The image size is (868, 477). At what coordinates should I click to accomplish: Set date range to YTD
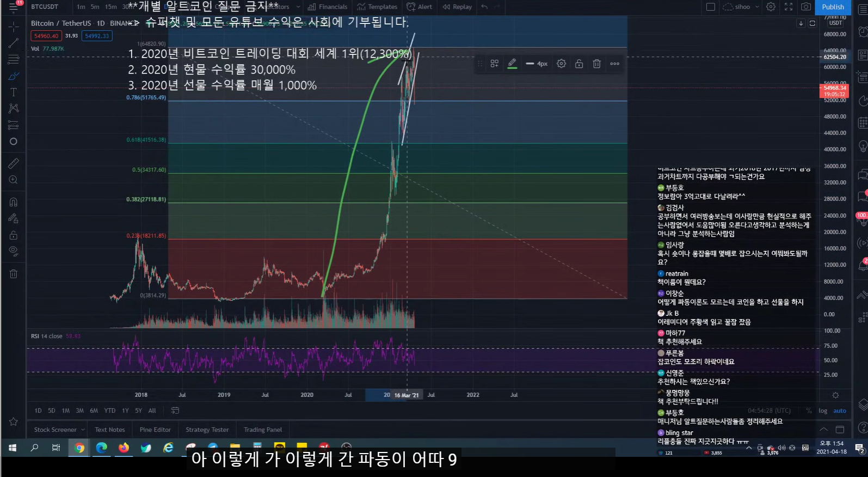(x=110, y=411)
